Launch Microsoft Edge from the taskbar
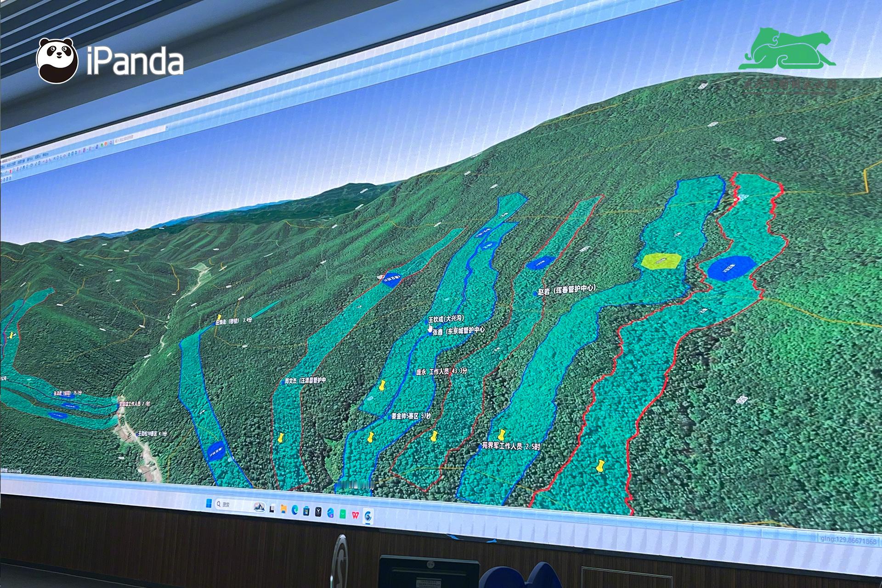Screen dimensions: 882x588 point(295,510)
